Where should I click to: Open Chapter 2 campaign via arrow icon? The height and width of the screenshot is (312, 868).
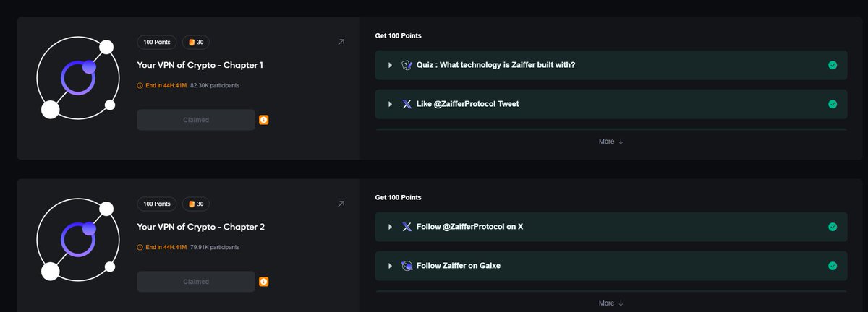341,204
